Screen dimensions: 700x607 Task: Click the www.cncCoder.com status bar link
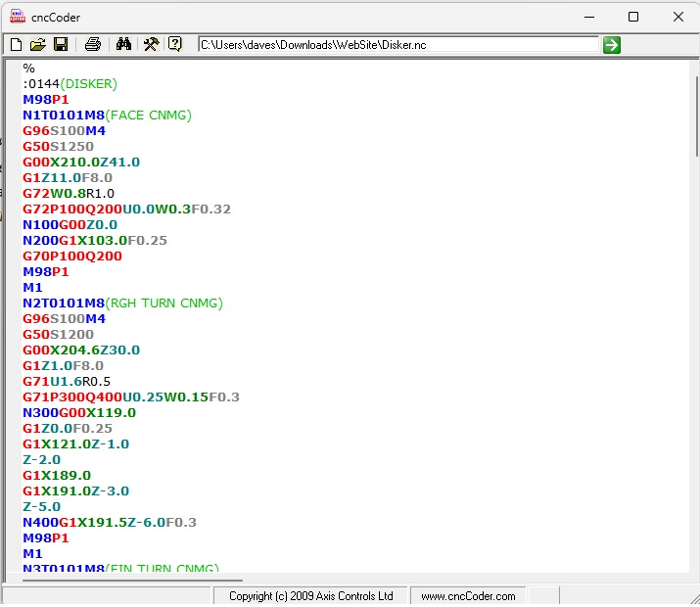(468, 595)
